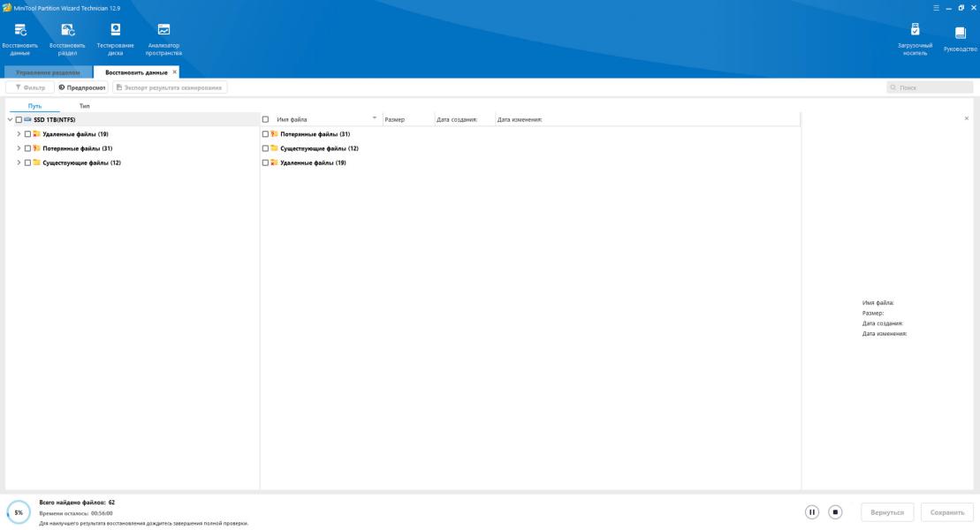Click Существующие файлы folder icon in file list
This screenshot has width=980, height=530.
pyautogui.click(x=274, y=148)
